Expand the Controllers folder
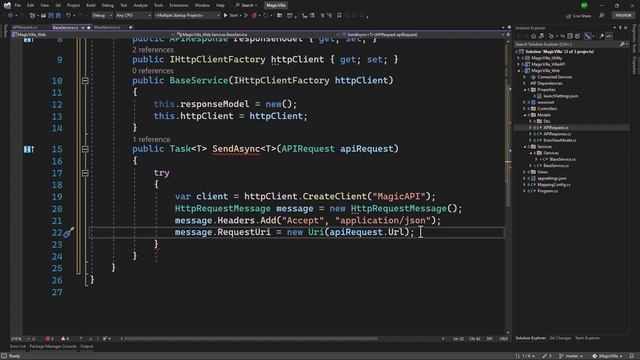This screenshot has height=360, width=640. 524,109
